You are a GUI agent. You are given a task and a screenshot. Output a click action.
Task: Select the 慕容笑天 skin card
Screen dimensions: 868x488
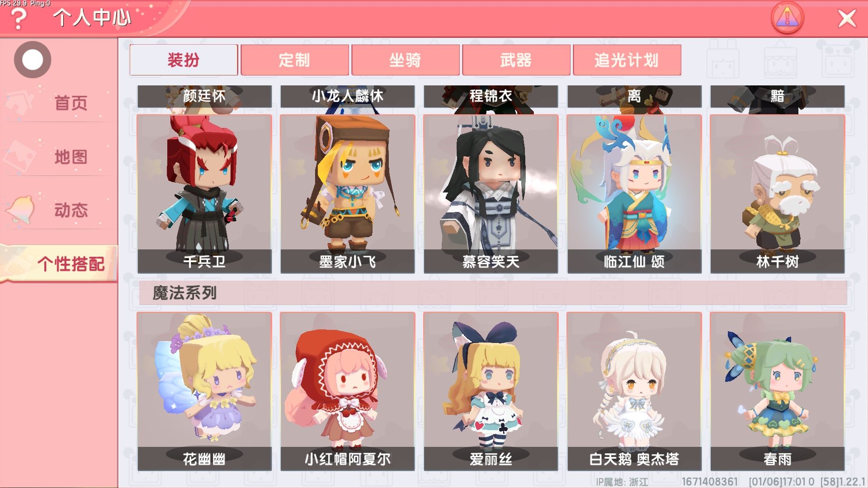(491, 194)
